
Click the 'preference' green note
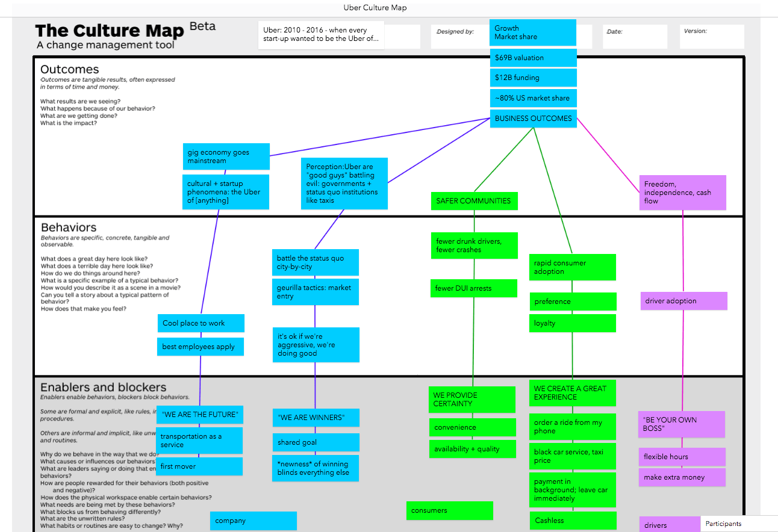coord(573,302)
